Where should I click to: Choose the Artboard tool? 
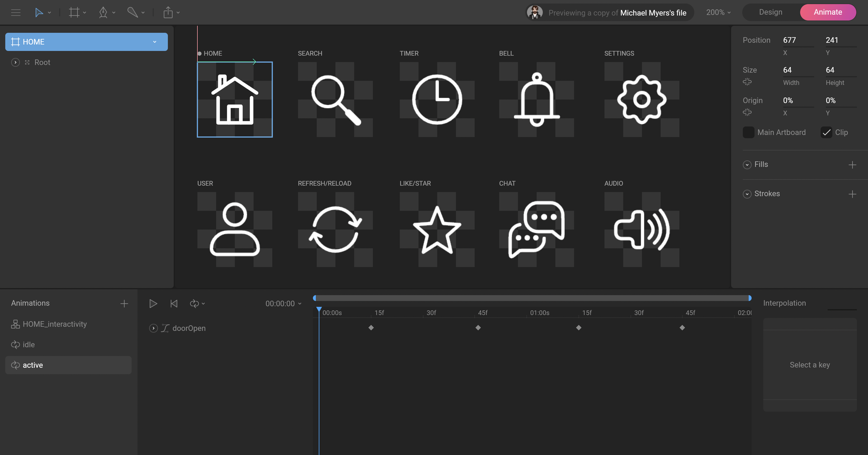tap(74, 13)
